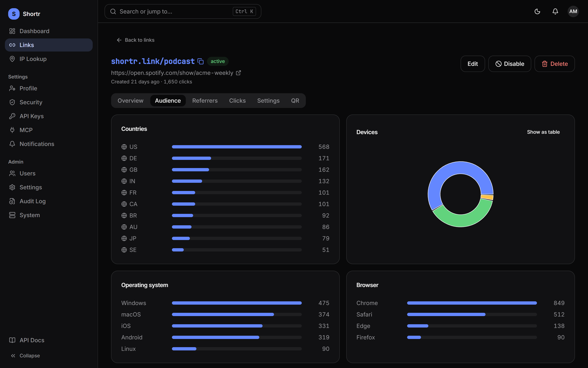Open admin Users page
Viewport: 588px width, 368px height.
(49, 173)
